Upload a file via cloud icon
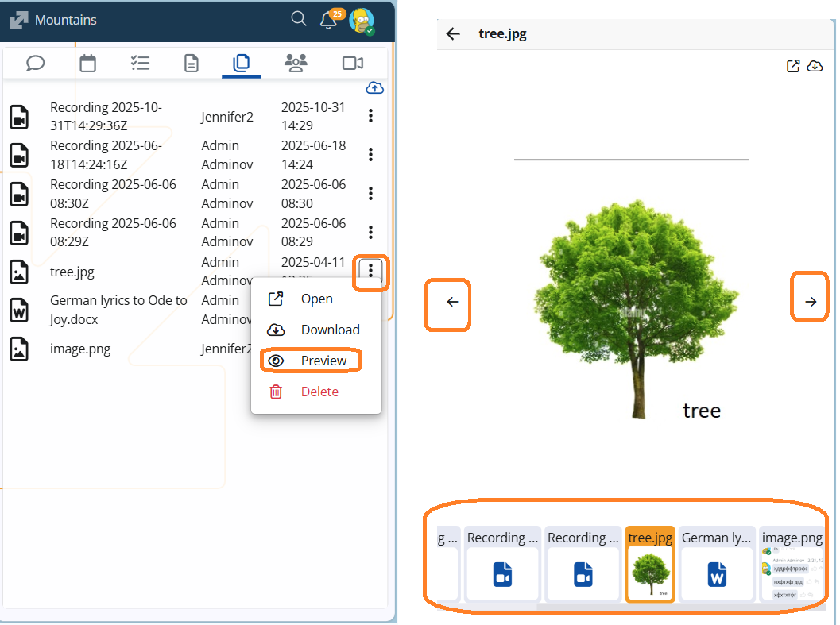This screenshot has width=840, height=625. pos(374,88)
